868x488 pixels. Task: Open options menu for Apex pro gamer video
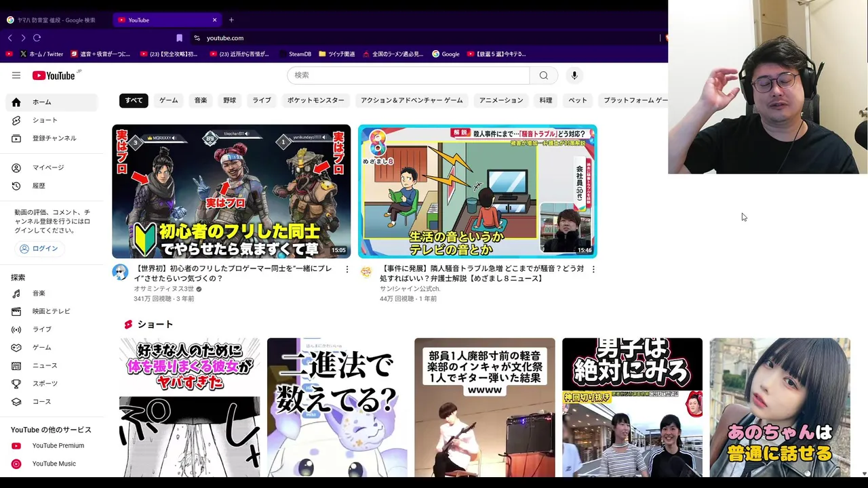(347, 270)
